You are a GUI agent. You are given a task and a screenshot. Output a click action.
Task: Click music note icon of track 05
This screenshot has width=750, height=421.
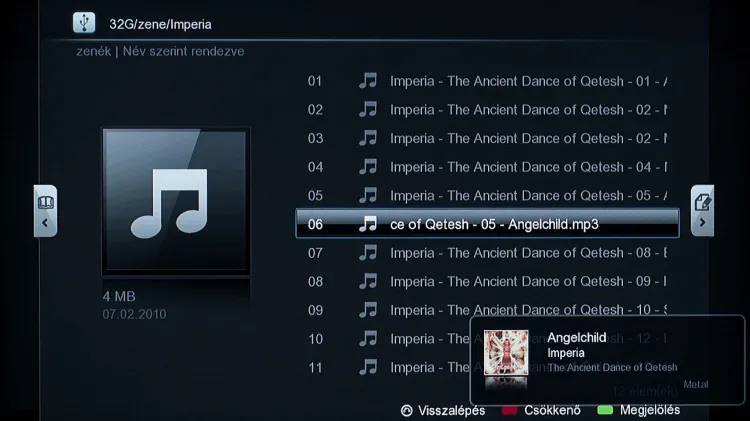pyautogui.click(x=368, y=195)
